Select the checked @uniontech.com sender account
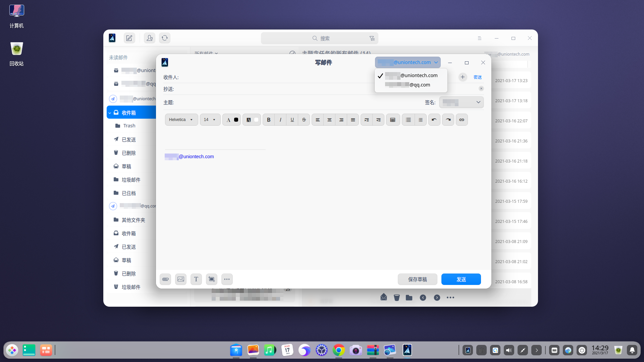Screen dimensions: 644x362 [411, 75]
